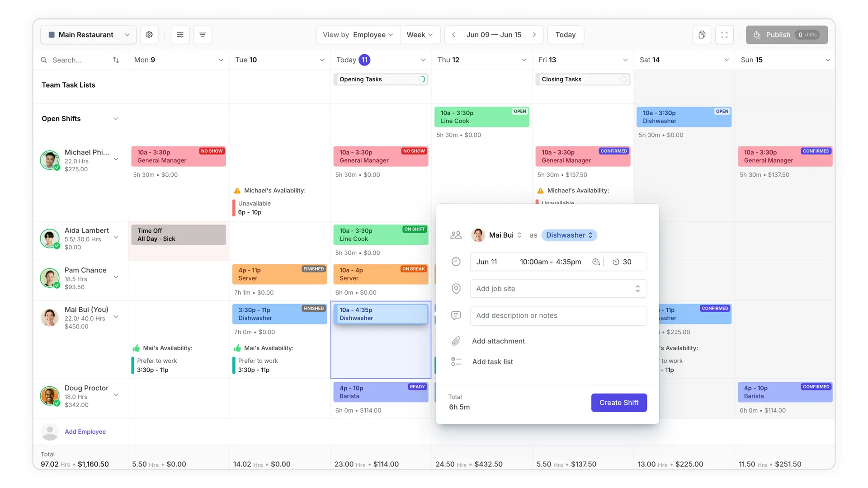
Task: Open the View by Employee menu
Action: click(x=358, y=35)
